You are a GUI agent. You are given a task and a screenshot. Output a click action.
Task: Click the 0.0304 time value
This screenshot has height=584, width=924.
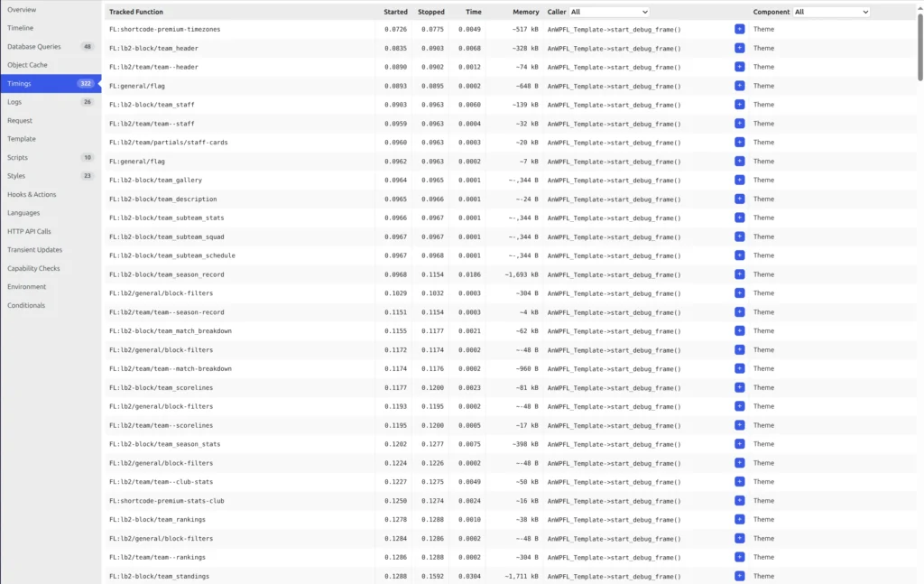tap(469, 577)
